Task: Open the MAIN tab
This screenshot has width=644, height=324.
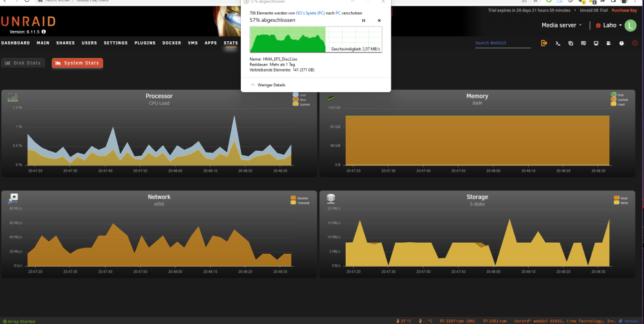Action: (x=43, y=43)
